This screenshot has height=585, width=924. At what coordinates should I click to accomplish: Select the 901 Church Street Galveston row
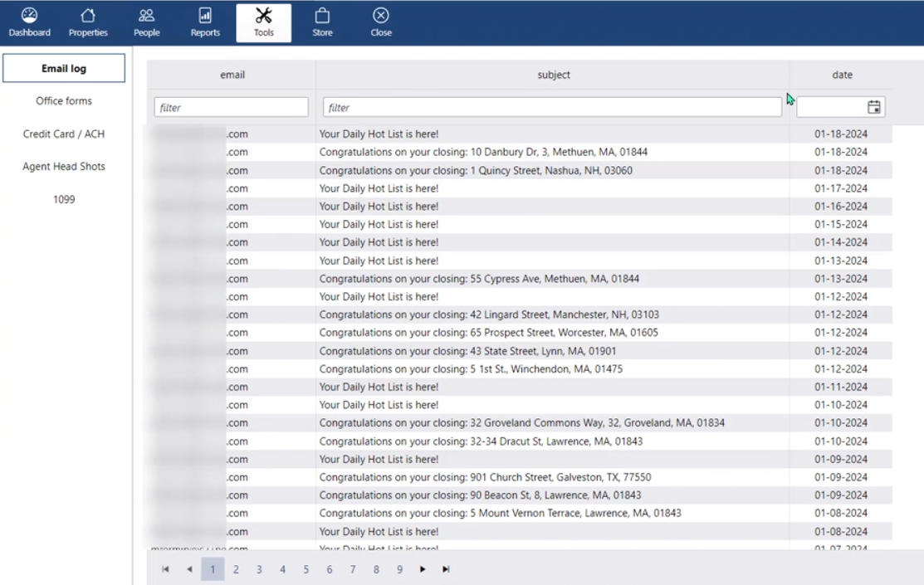tap(519, 477)
